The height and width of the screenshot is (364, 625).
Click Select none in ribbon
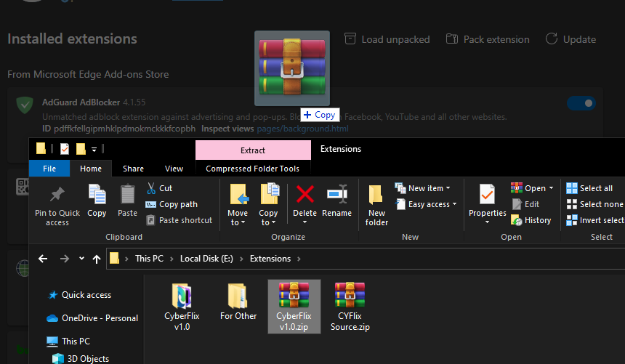(x=594, y=204)
